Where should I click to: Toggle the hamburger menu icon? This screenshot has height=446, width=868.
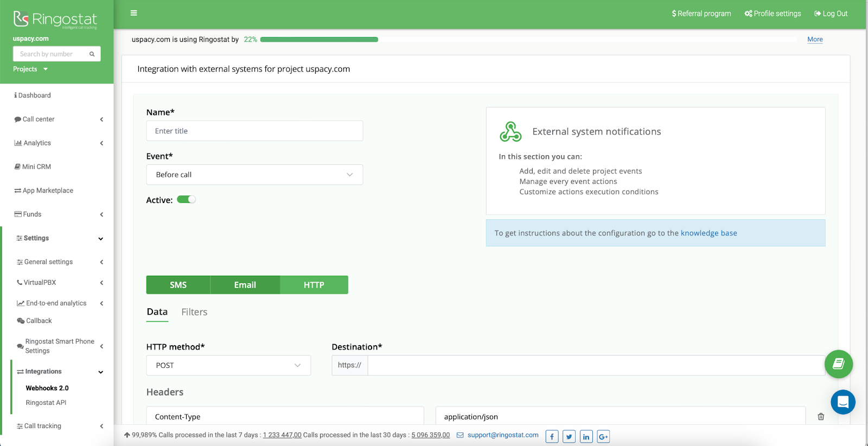tap(134, 13)
